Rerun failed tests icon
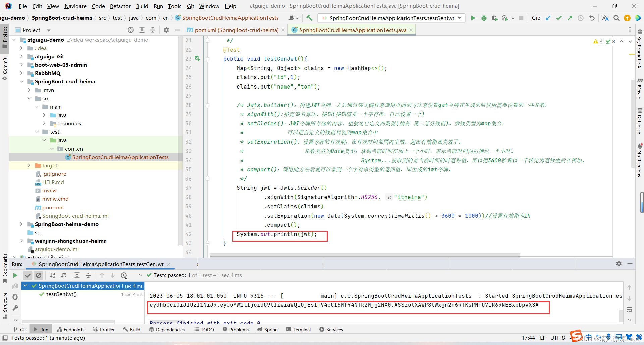The width and height of the screenshot is (644, 345). coord(15,286)
